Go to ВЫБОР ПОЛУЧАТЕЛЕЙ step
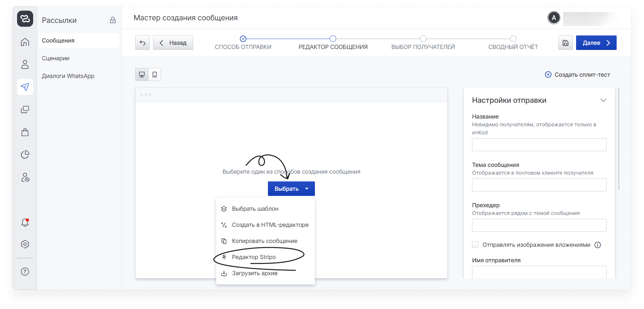 coord(423,43)
